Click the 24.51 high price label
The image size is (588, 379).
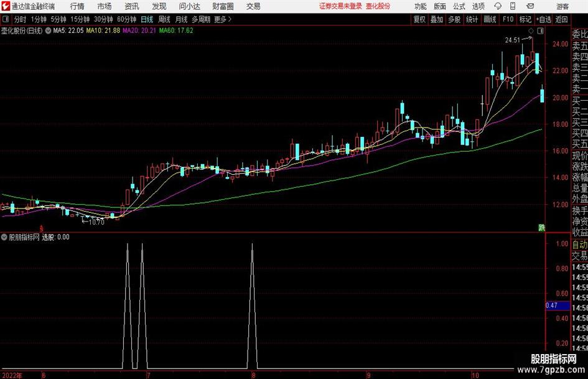513,40
